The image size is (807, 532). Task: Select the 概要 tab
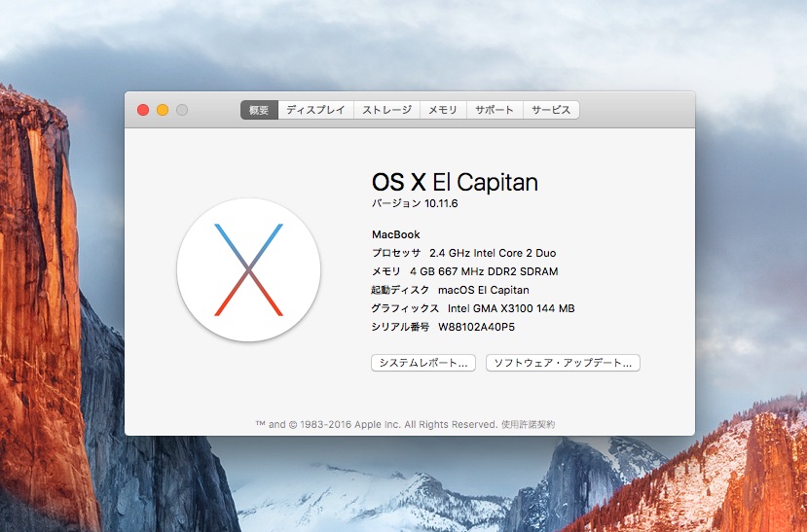(x=259, y=110)
